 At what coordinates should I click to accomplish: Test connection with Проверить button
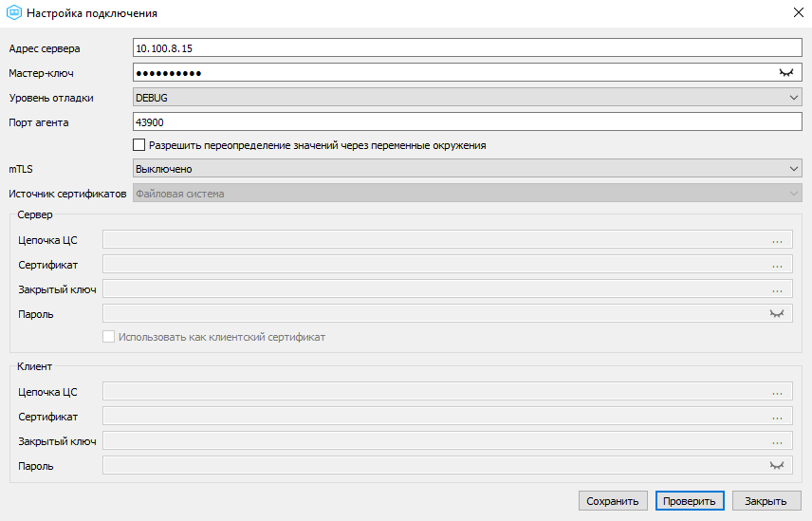690,501
